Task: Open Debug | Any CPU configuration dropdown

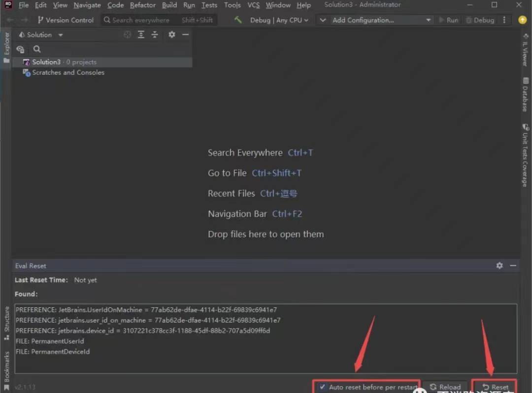Action: [x=279, y=20]
